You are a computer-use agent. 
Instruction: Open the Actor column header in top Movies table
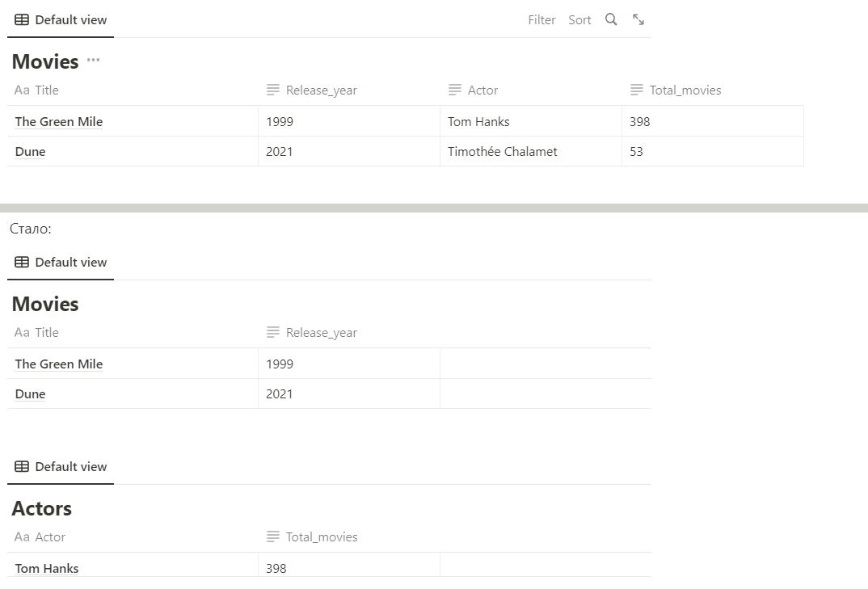482,90
